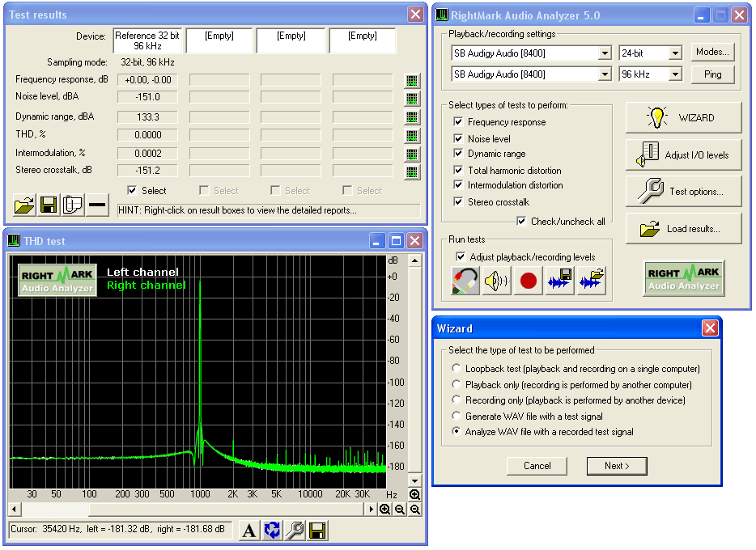756x550 pixels.
Task: Click the blue swap-channels icon in THD test
Action: click(x=272, y=531)
